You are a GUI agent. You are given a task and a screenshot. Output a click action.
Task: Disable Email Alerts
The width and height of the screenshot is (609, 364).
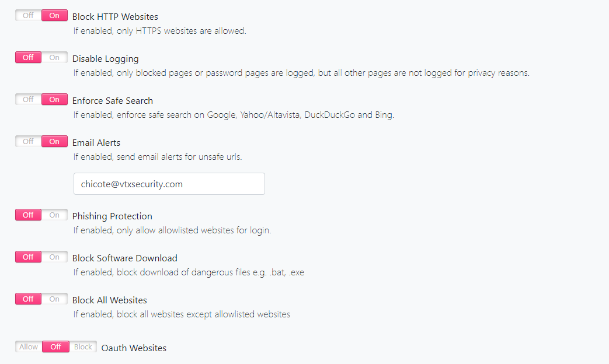pyautogui.click(x=27, y=141)
